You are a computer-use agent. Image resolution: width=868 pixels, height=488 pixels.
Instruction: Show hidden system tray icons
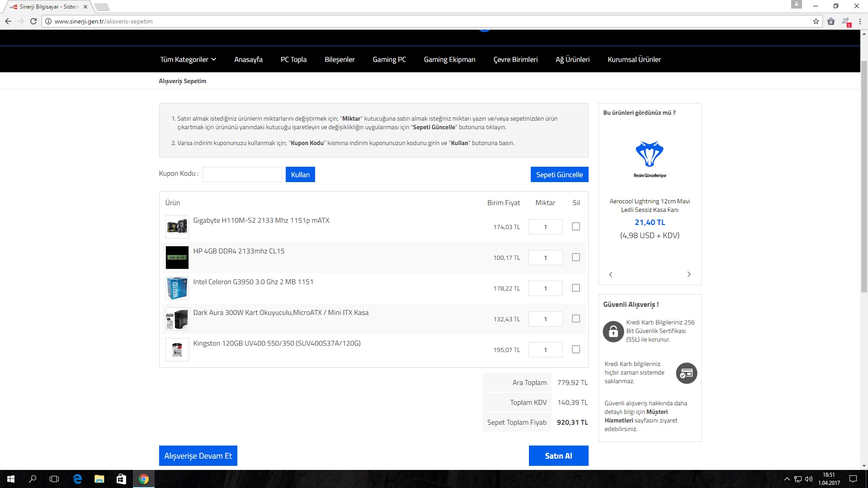coord(787,479)
